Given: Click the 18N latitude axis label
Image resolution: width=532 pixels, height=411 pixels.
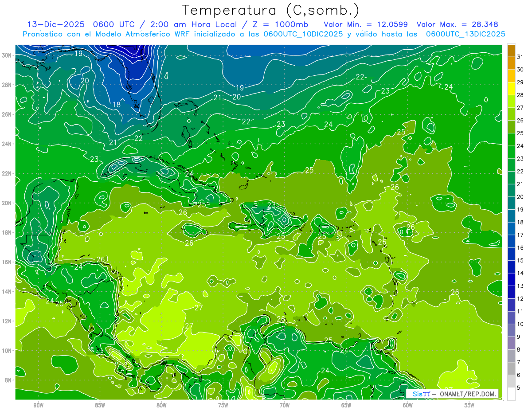Looking at the screenshot, I should point(8,232).
